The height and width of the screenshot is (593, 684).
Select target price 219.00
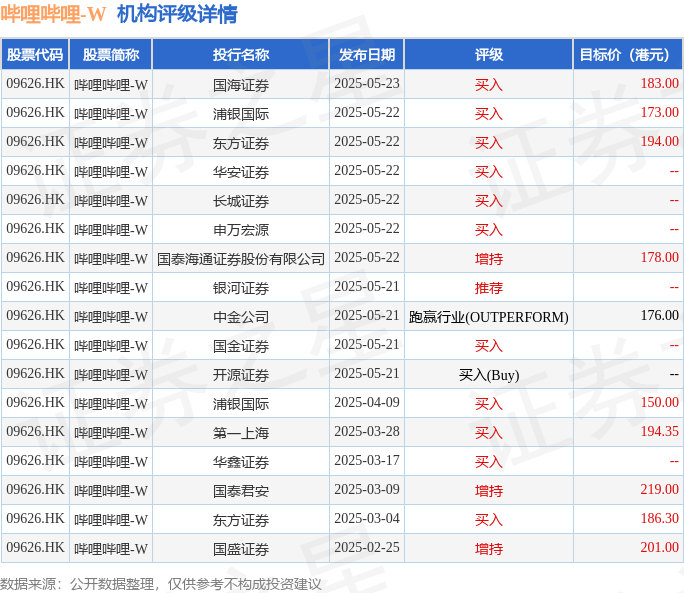tap(660, 490)
